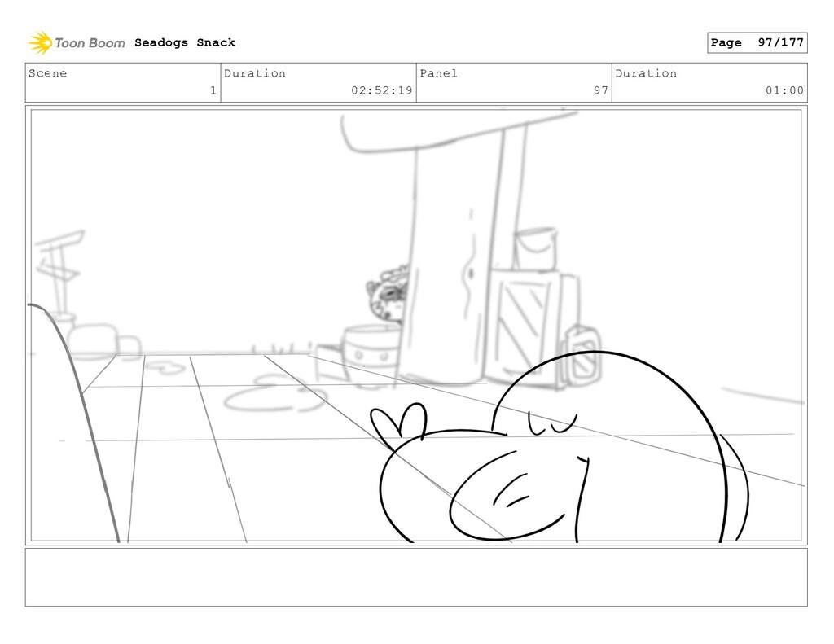Click the Toon Boom logo icon

(40, 42)
